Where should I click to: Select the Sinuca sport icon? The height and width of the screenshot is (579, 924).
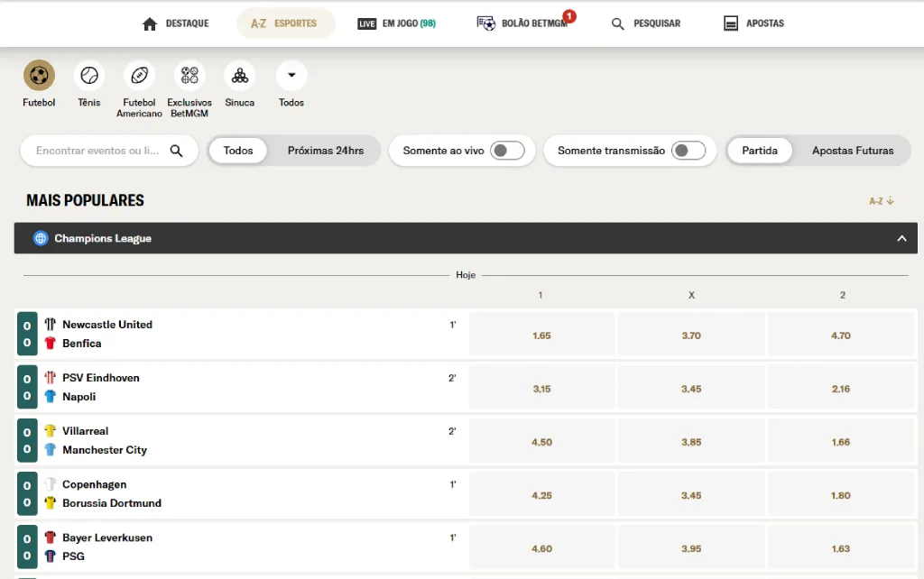coord(239,76)
